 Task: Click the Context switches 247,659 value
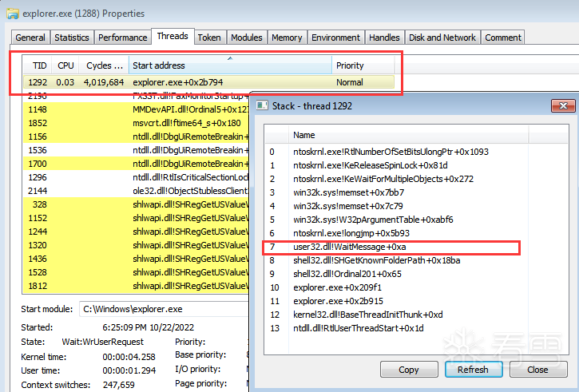coord(118,385)
